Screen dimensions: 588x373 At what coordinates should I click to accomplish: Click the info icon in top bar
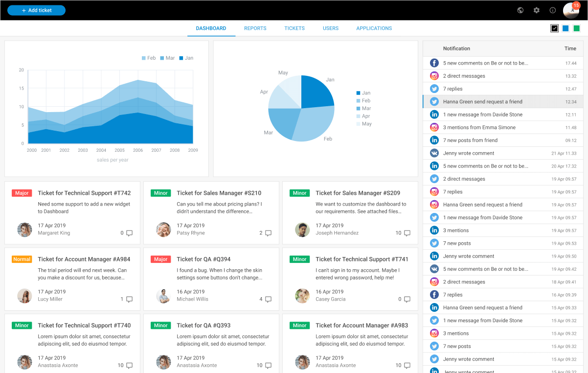point(553,10)
